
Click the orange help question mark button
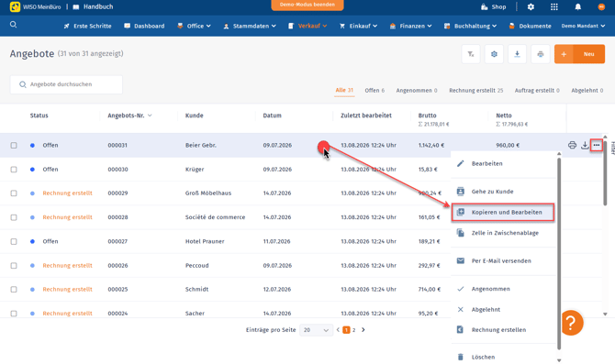(572, 323)
